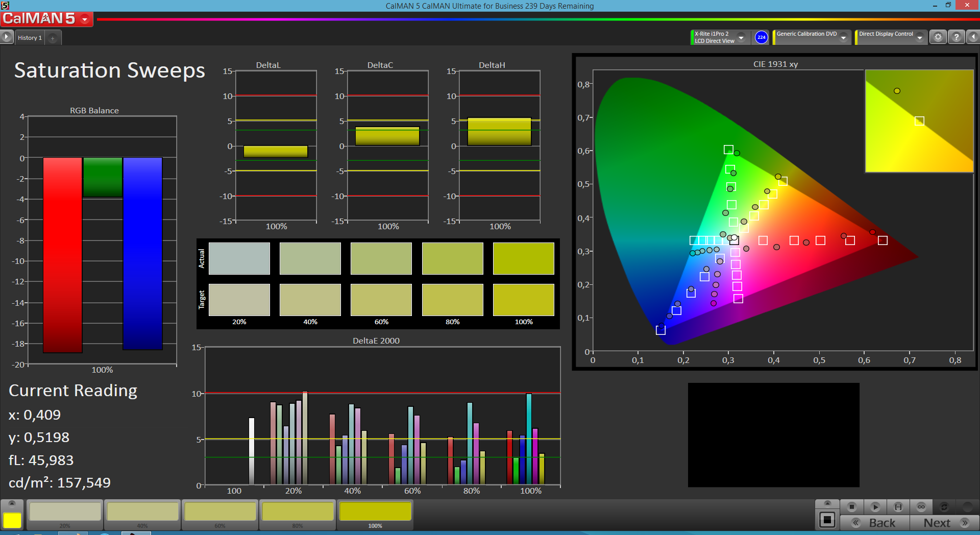980x535 pixels.
Task: Select the 40% saturation yellow swatch
Action: tap(142, 515)
